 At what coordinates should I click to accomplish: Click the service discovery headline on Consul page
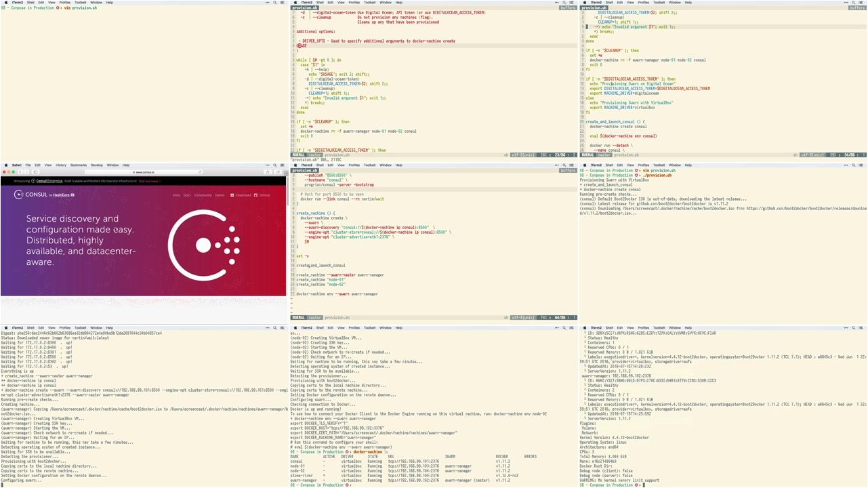[81, 241]
